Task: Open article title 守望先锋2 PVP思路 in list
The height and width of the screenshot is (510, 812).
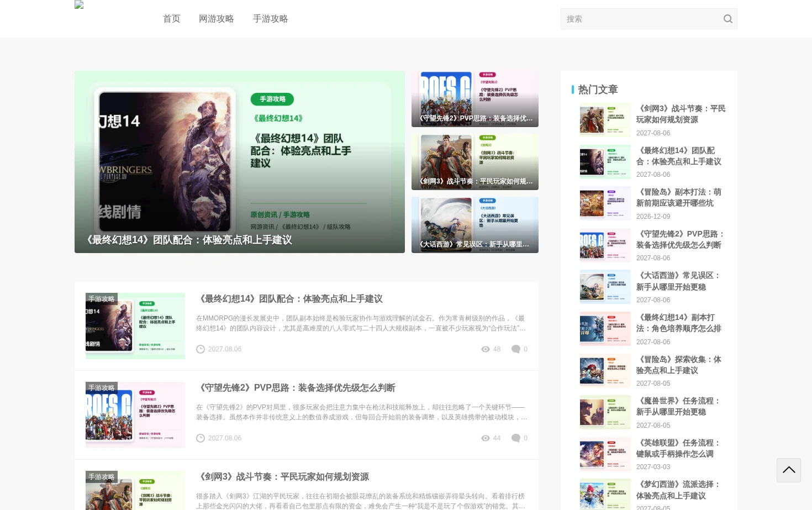Action: coord(296,388)
